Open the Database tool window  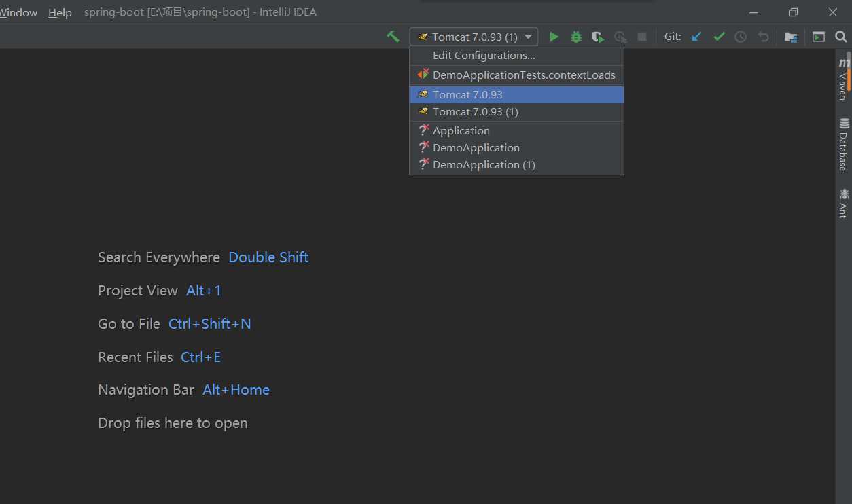(844, 144)
